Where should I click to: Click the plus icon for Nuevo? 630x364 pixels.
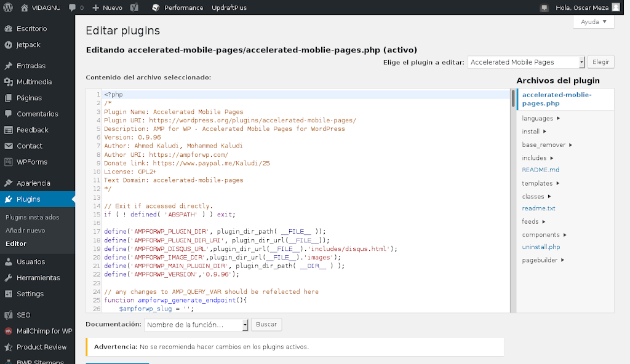tap(95, 7)
